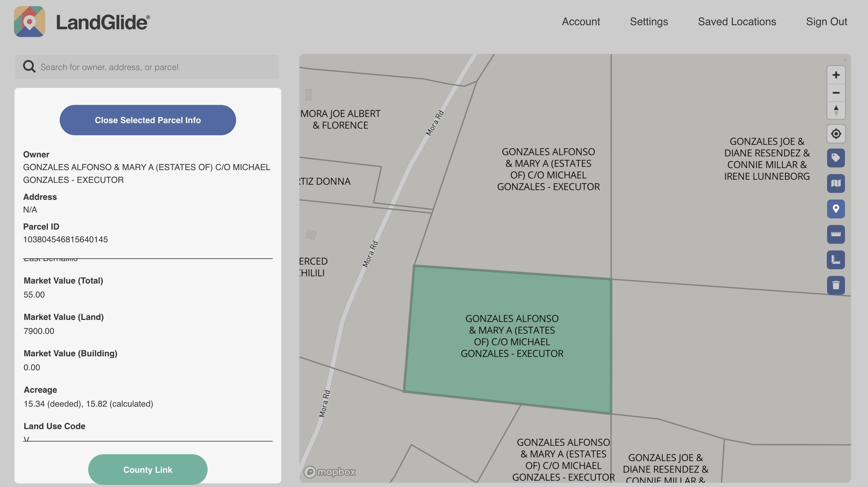The height and width of the screenshot is (487, 868).
Task: Click the zoom out minus button on map
Action: click(836, 92)
